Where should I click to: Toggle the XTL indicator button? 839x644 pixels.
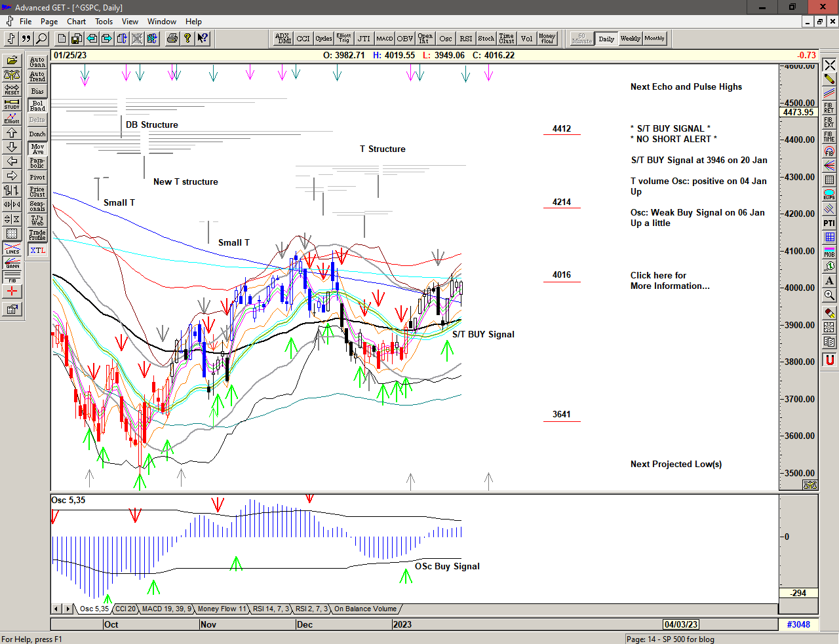(x=37, y=250)
